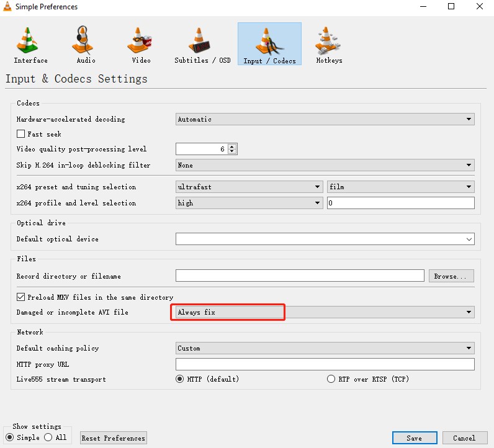Open Skip H.264 in-loop deblocking filter dropdown
The image size is (494, 448).
325,165
